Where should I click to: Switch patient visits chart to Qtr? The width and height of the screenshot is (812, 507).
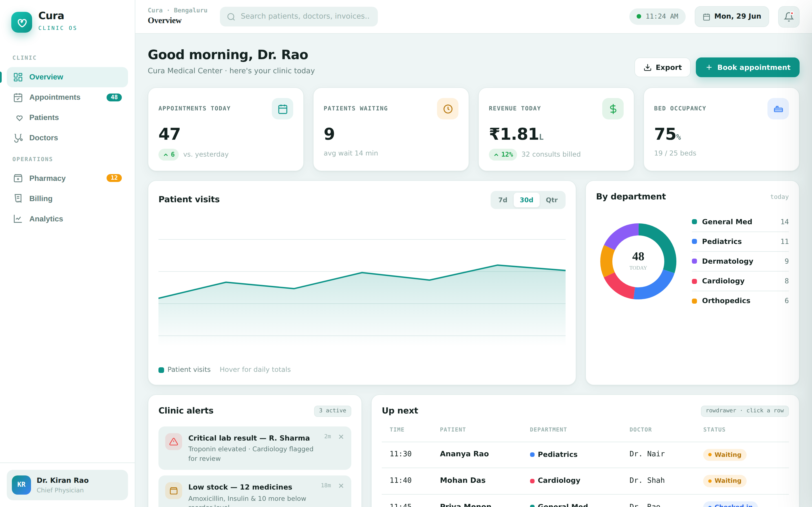551,200
